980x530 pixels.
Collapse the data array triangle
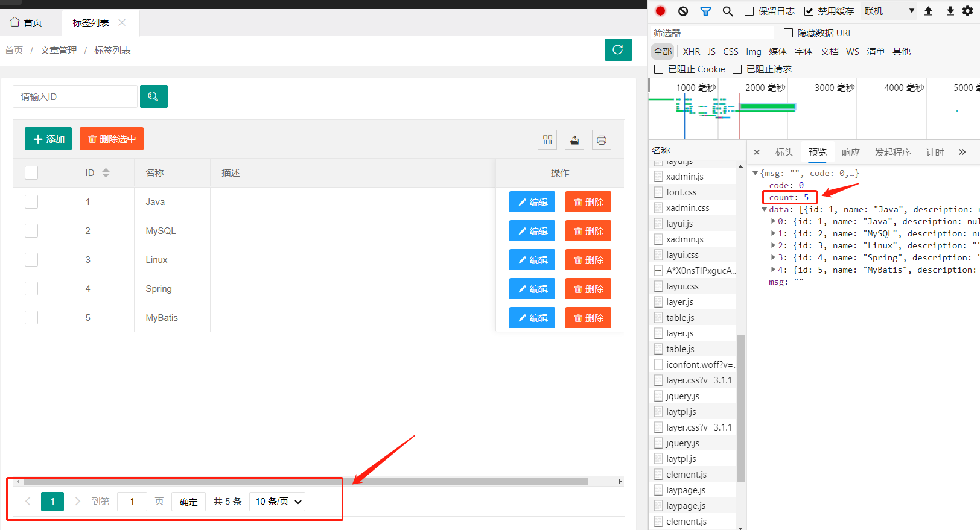764,210
